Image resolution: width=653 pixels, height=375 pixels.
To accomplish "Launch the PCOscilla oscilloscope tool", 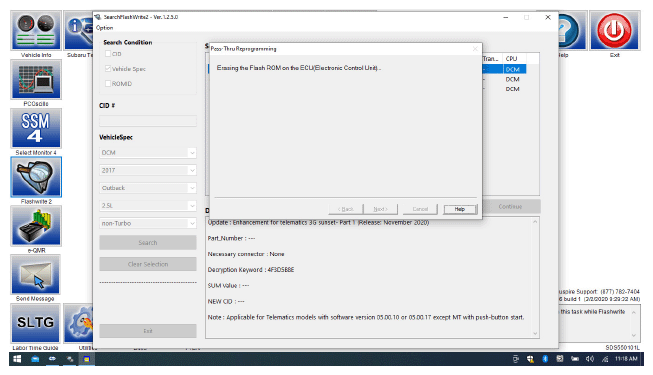I will pyautogui.click(x=36, y=80).
